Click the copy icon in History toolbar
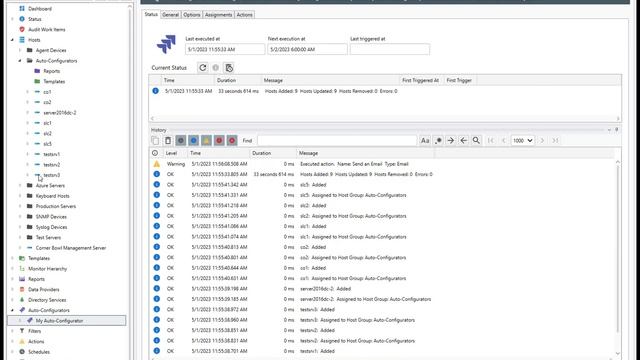The height and width of the screenshot is (360, 640). 155,140
